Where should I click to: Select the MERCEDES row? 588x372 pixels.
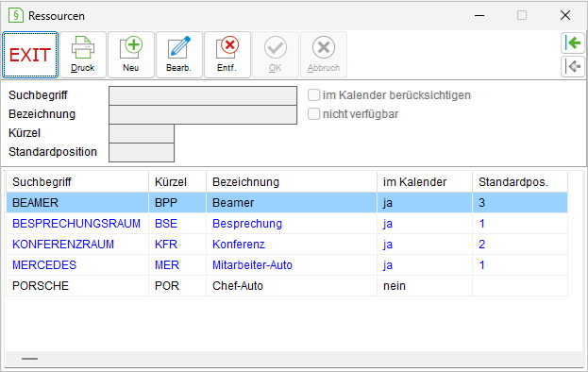[287, 265]
